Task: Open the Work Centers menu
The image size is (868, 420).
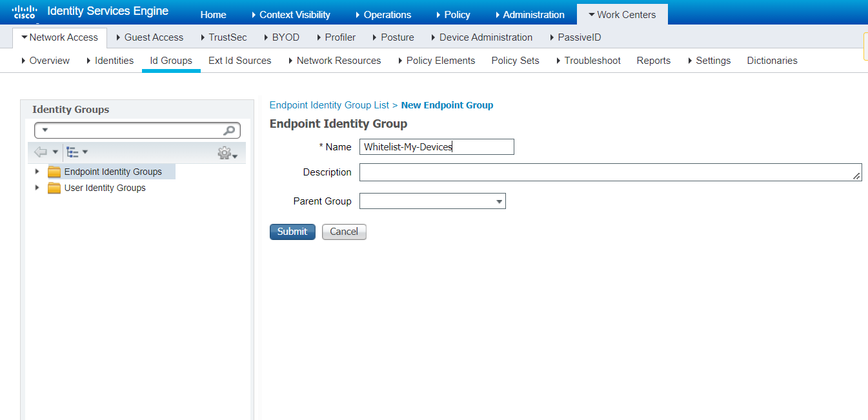Action: tap(622, 14)
